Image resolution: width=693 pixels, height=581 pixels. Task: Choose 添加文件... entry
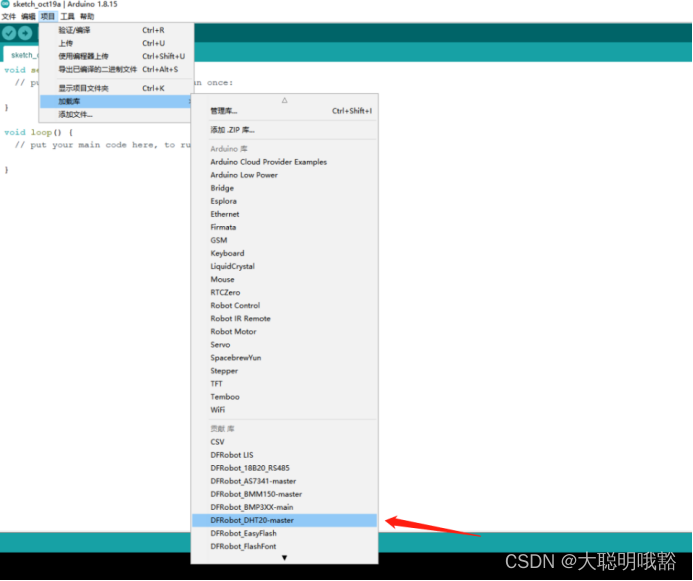pyautogui.click(x=116, y=115)
